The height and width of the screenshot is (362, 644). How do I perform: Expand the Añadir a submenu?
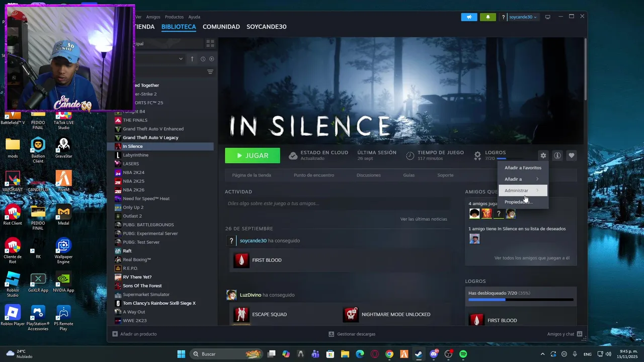523,179
